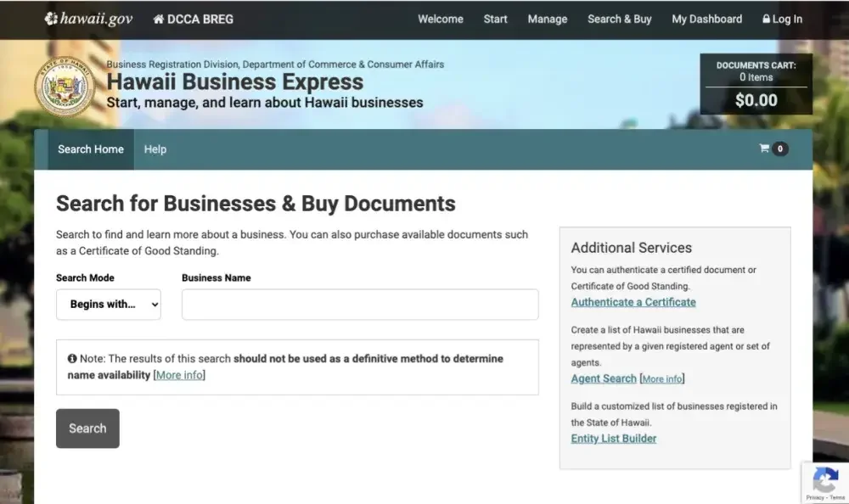849x504 pixels.
Task: Click the Hawaii Business Express title
Action: [x=235, y=81]
